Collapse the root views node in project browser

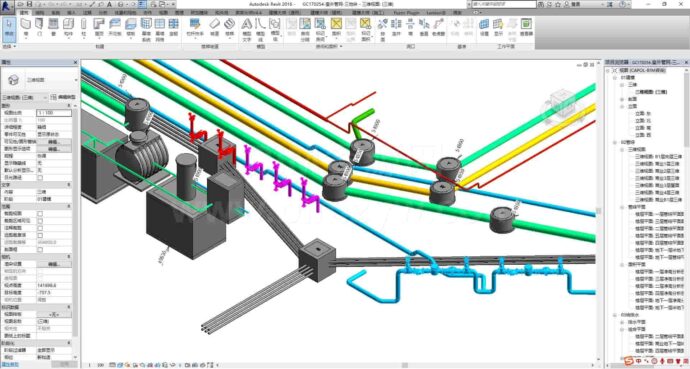(x=608, y=70)
